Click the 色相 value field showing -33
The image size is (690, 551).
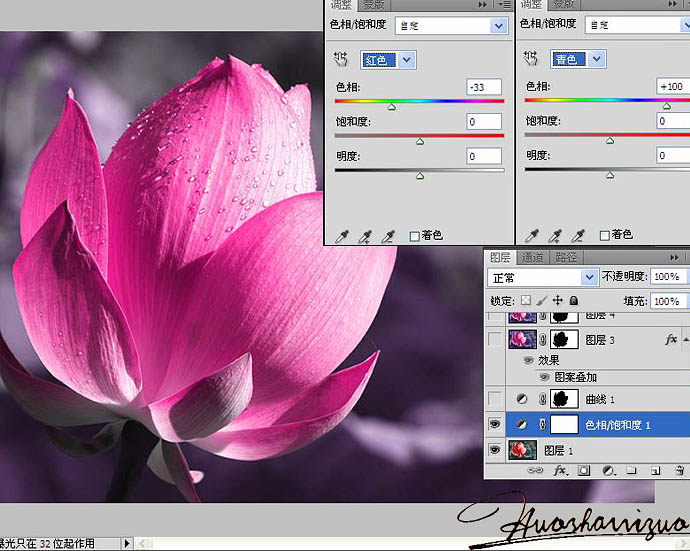pyautogui.click(x=484, y=88)
